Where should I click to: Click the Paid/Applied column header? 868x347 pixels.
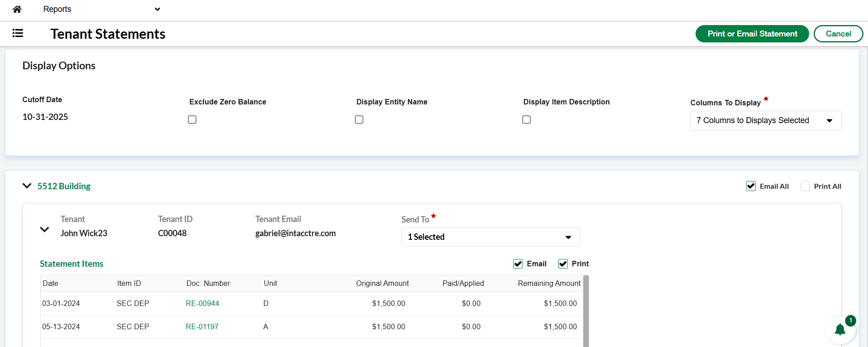463,284
